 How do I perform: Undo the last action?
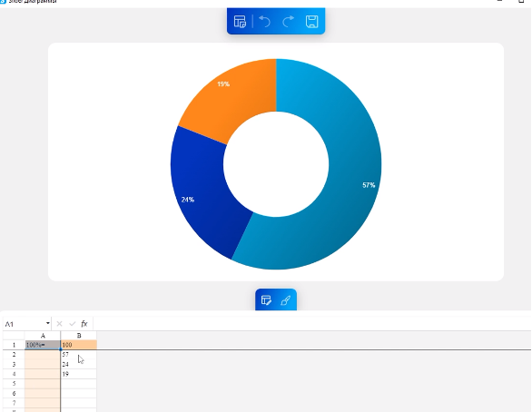point(265,22)
